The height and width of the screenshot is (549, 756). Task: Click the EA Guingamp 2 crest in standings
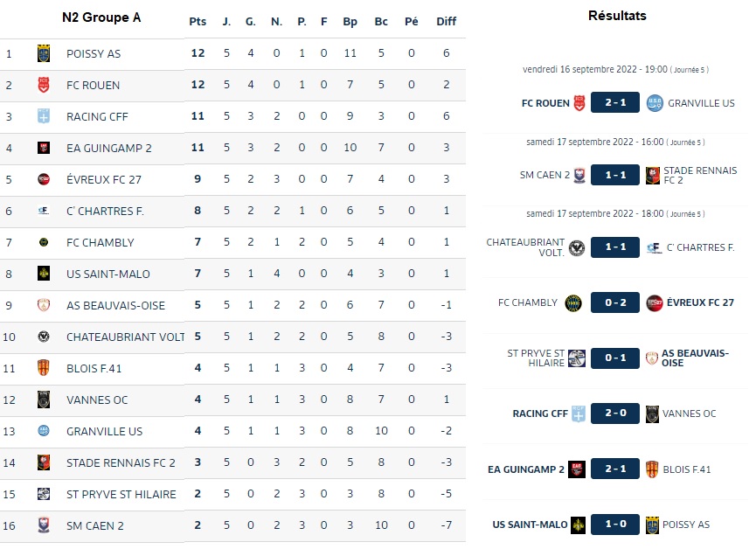pos(44,148)
